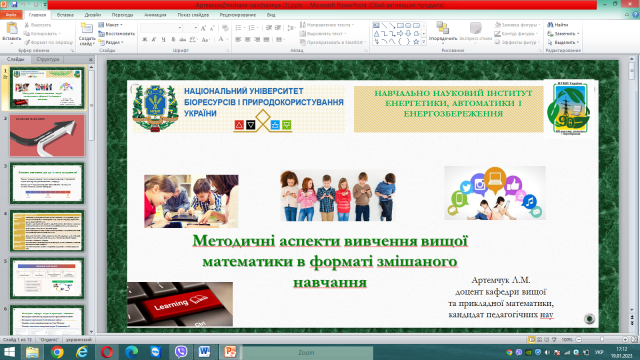
Task: Click the Reset (Восстановить) slide button
Action: (x=117, y=33)
